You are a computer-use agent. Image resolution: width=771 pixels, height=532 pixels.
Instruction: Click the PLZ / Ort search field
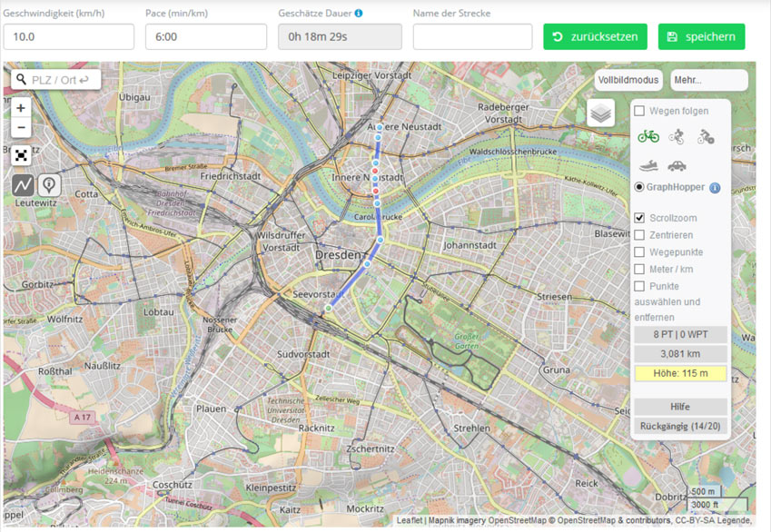[54, 80]
